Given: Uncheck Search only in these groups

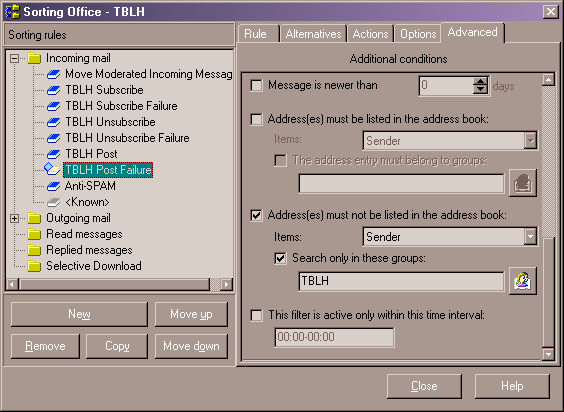Looking at the screenshot, I should point(281,258).
